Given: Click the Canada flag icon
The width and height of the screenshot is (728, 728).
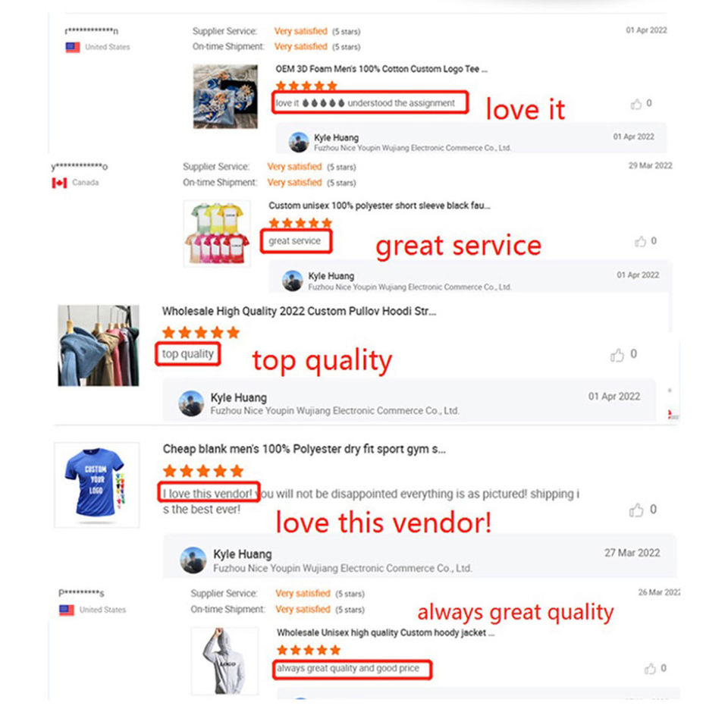Looking at the screenshot, I should pyautogui.click(x=59, y=183).
